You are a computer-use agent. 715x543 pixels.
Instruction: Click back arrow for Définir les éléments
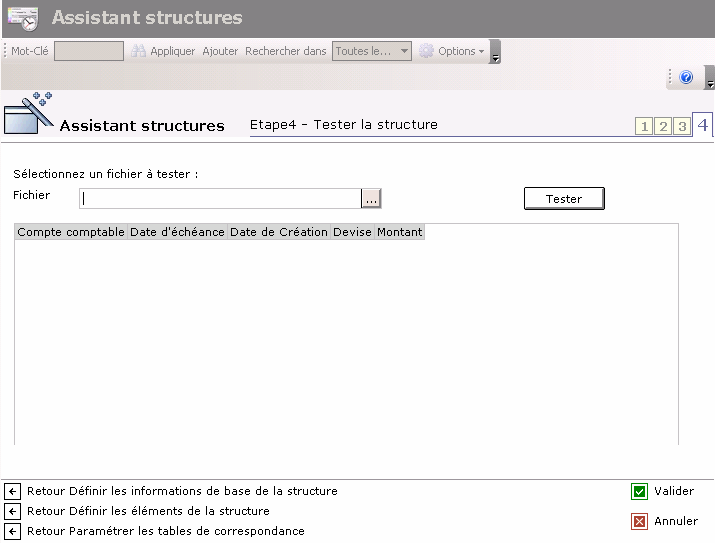coord(13,511)
